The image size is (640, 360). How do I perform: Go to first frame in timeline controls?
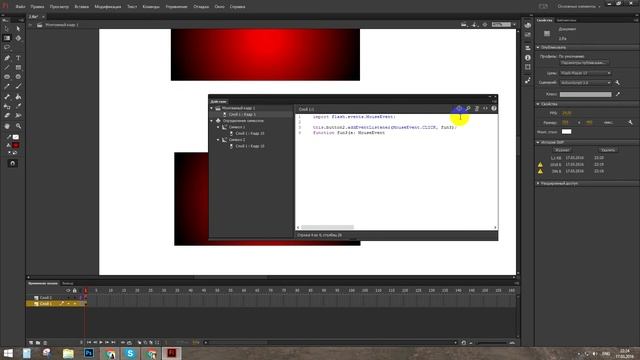point(89,342)
